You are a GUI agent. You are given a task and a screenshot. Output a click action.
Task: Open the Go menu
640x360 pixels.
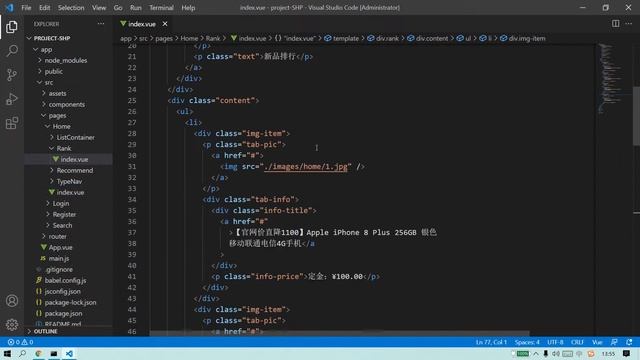pyautogui.click(x=118, y=7)
